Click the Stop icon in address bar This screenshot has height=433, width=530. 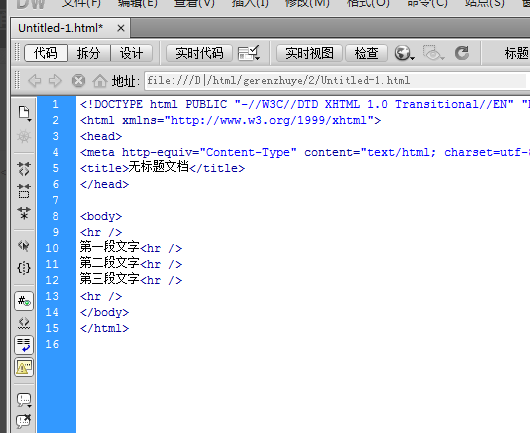click(78, 81)
